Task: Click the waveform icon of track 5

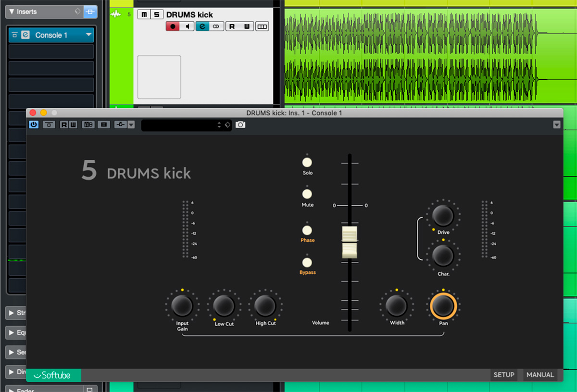Action: tap(115, 14)
